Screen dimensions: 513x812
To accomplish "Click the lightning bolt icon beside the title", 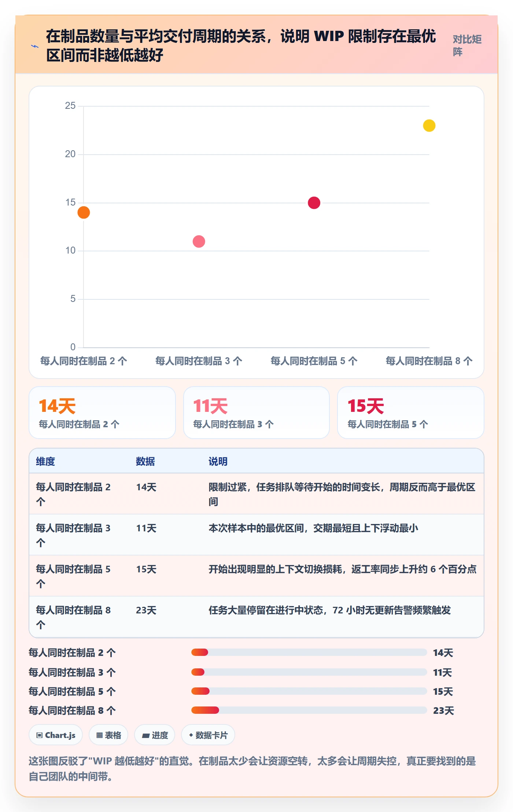I will point(34,46).
